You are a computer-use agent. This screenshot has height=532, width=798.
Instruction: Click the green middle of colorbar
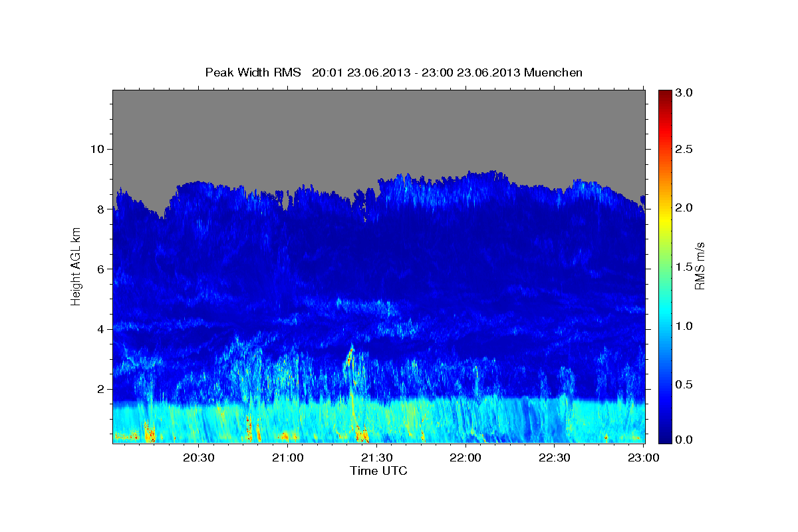(664, 266)
